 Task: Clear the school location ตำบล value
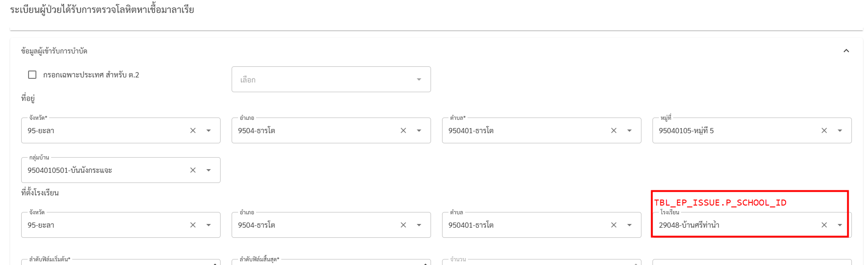coord(614,225)
